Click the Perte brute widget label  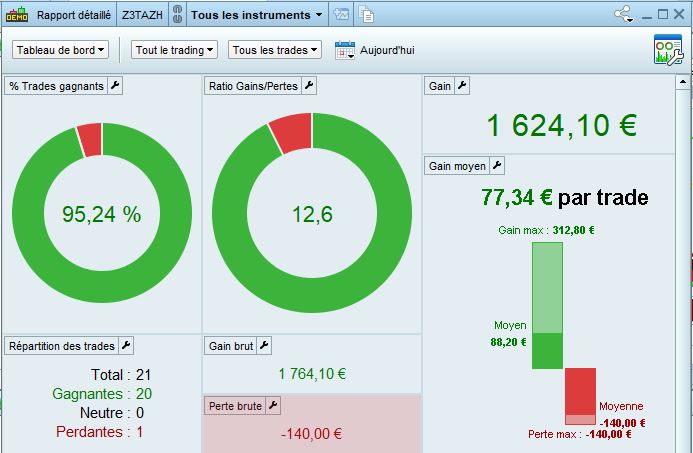[235, 406]
